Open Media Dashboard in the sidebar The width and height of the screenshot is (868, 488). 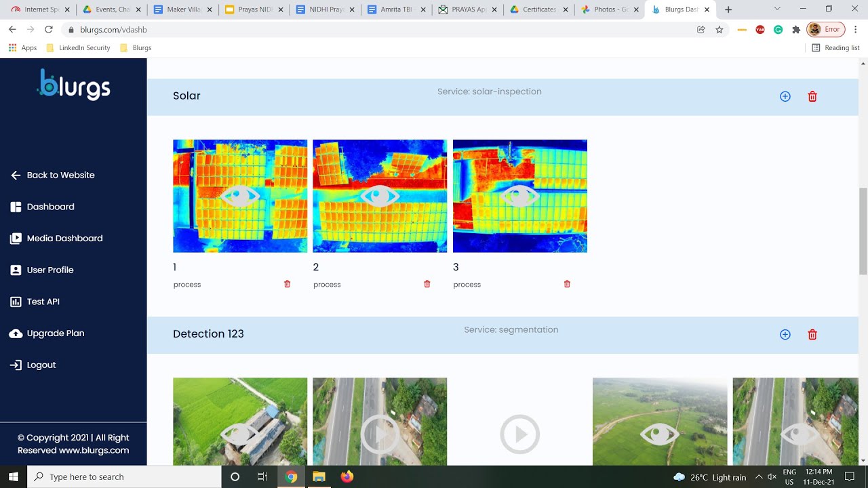click(56, 239)
